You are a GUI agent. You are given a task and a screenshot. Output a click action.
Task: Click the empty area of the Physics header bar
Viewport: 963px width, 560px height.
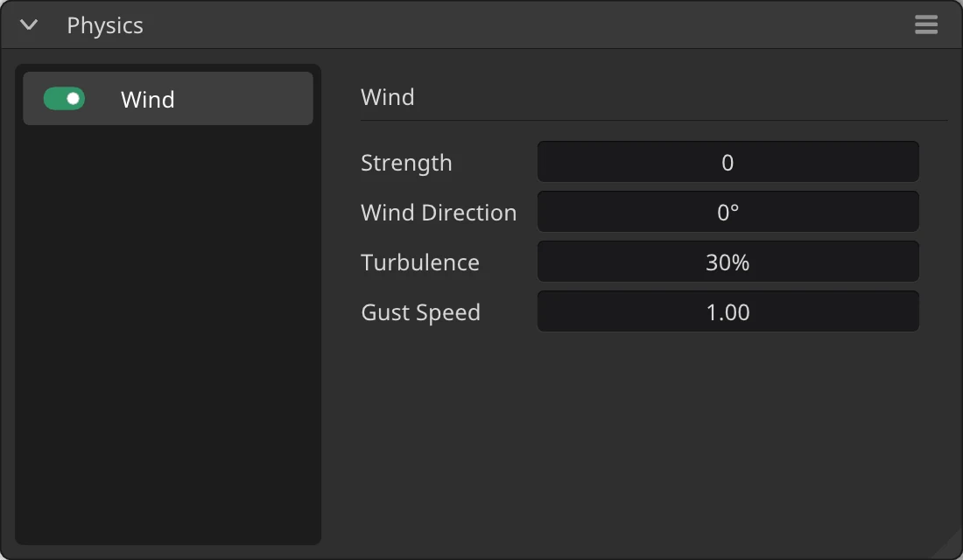point(528,25)
